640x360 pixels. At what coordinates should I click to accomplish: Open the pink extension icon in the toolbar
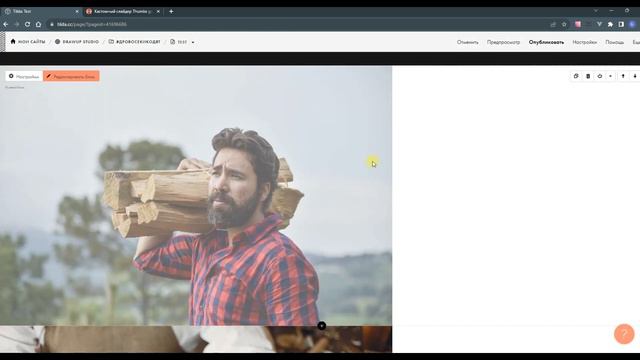[x=578, y=24]
